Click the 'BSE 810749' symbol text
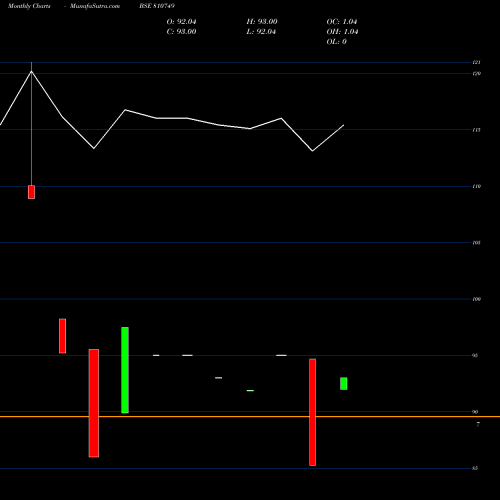The width and height of the screenshot is (500, 500). pos(157,6)
